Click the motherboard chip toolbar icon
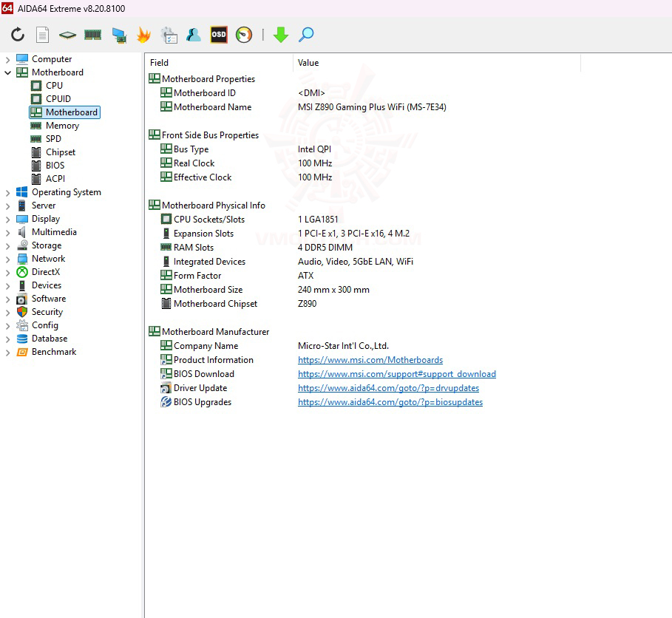This screenshot has height=618, width=672. 67,35
